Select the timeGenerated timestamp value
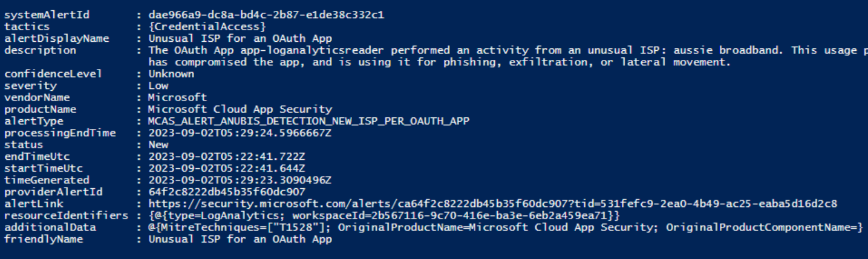The image size is (868, 259). (240, 180)
